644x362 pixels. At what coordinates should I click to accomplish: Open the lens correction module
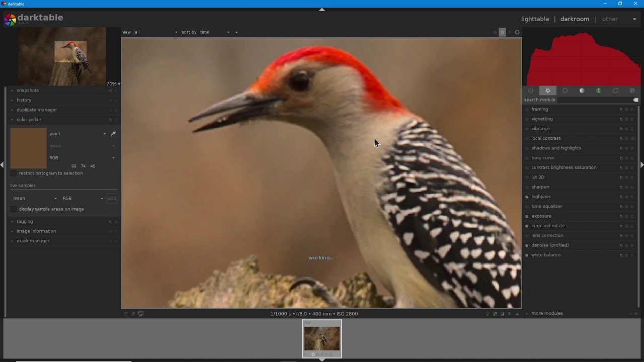[x=547, y=236]
